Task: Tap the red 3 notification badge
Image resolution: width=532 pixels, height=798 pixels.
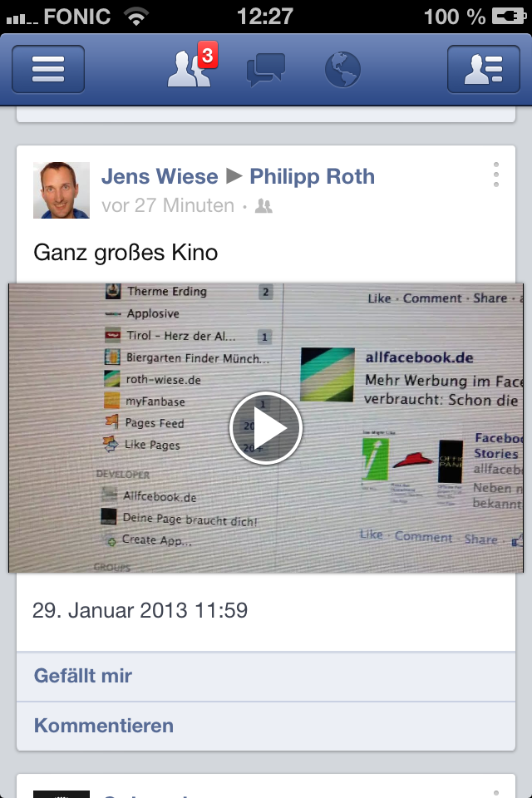Action: coord(207,55)
